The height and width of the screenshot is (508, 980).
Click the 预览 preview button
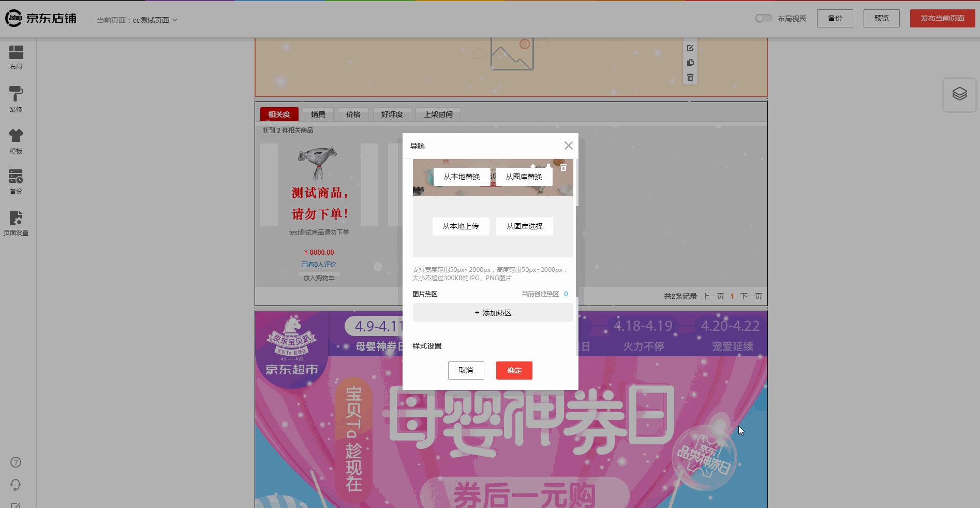882,18
